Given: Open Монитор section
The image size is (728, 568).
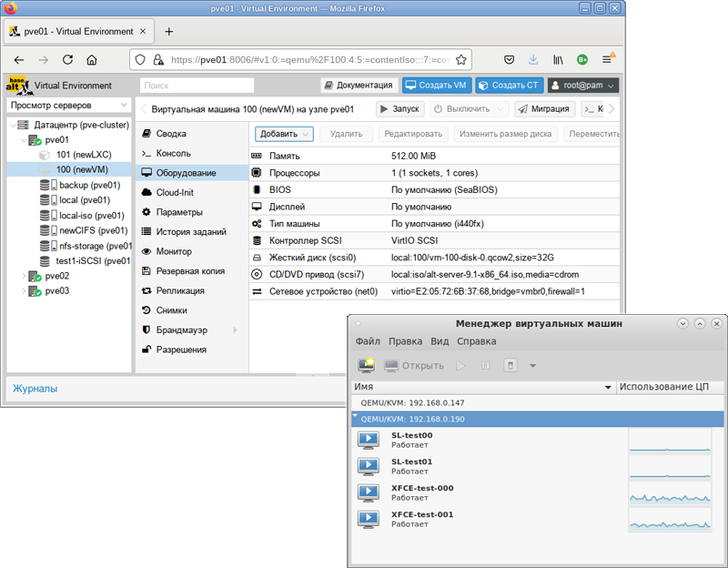Looking at the screenshot, I should tap(191, 251).
